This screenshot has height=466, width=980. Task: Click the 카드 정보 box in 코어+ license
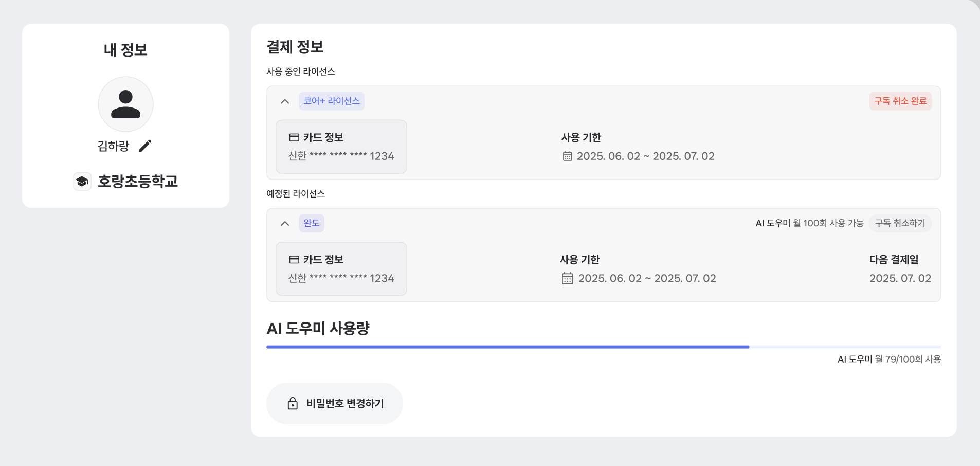tap(341, 147)
